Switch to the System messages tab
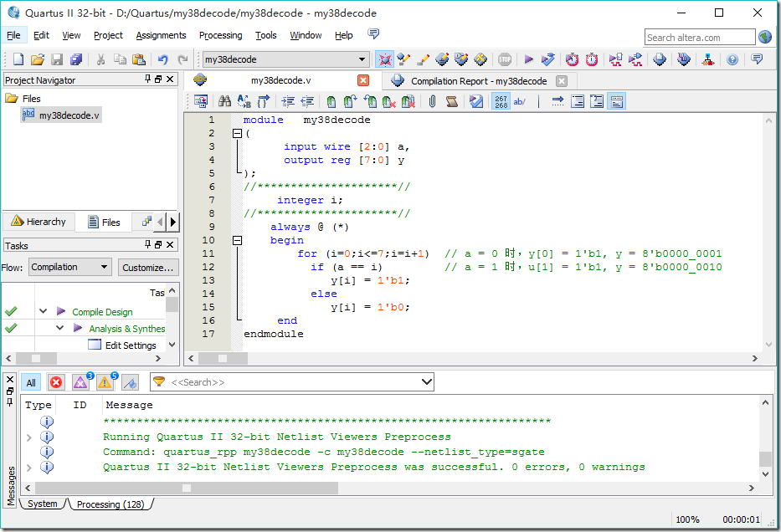Screen dimensions: 781x532 point(43,504)
